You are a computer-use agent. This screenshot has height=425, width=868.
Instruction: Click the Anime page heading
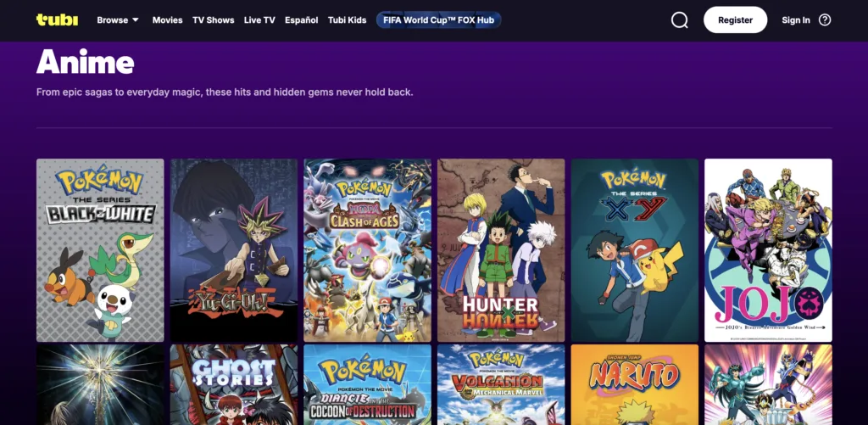tap(86, 62)
